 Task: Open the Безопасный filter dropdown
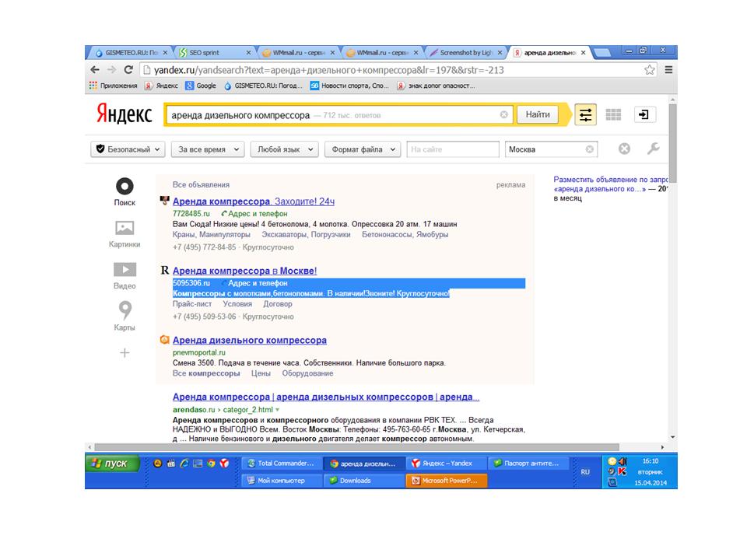point(128,149)
